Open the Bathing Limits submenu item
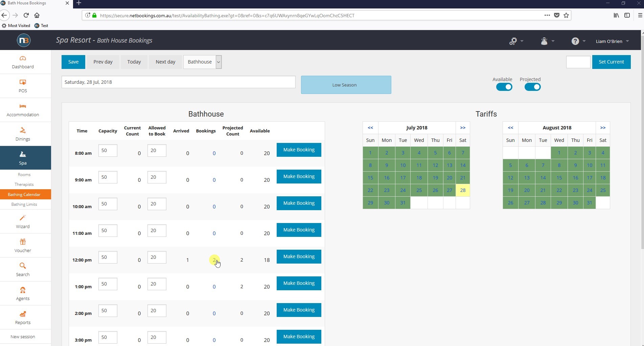This screenshot has width=644, height=346. pos(24,204)
